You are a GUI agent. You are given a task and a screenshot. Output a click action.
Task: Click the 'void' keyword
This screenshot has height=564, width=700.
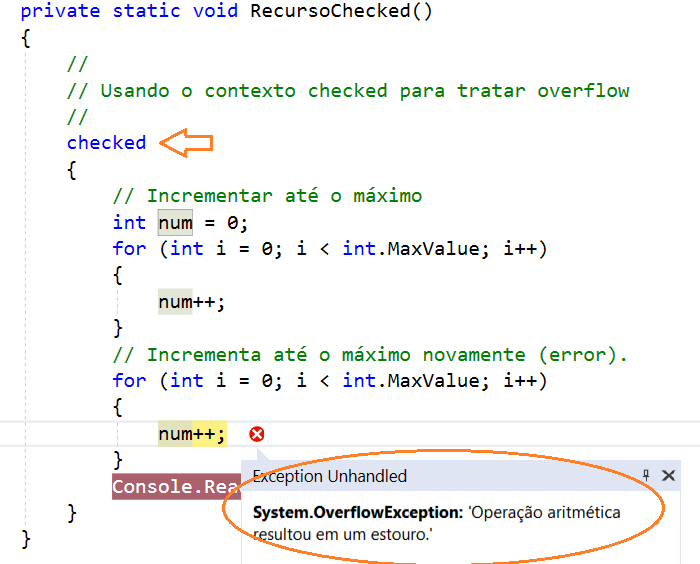tap(215, 11)
